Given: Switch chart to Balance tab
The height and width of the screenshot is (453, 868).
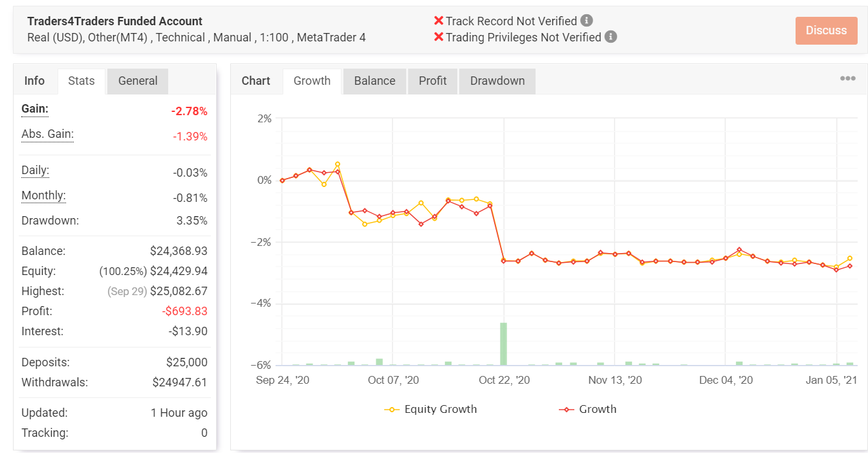Looking at the screenshot, I should click(x=374, y=81).
